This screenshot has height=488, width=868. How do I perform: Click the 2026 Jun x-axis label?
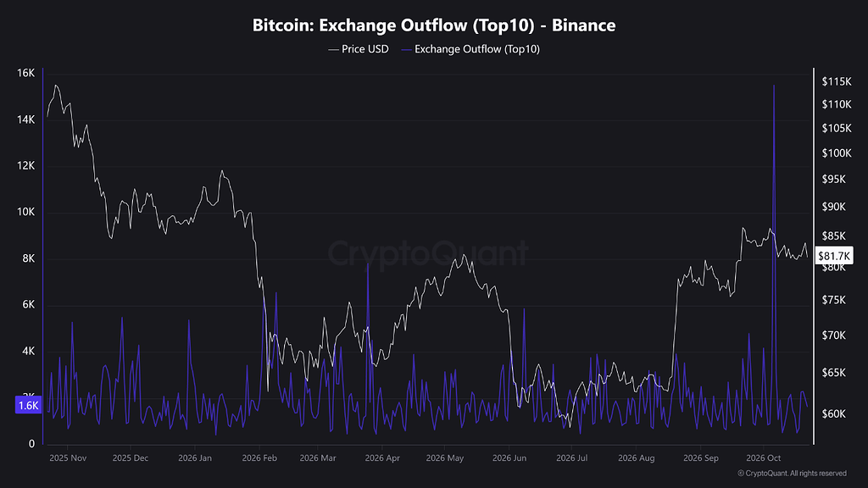coord(509,458)
